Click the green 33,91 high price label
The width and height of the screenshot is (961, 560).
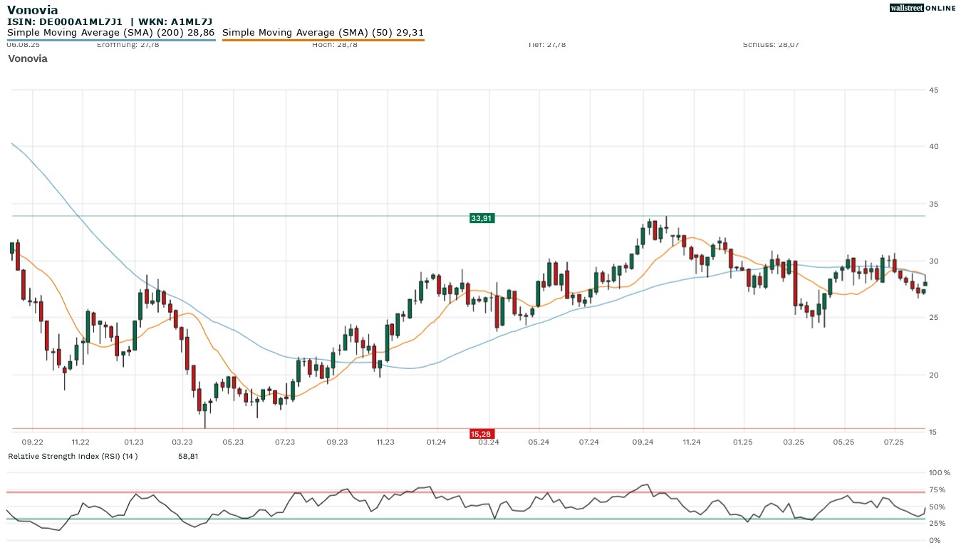pyautogui.click(x=482, y=218)
